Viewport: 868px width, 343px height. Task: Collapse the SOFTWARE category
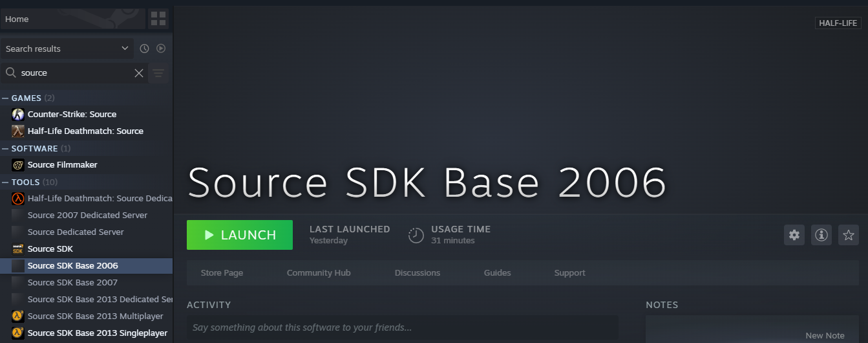pos(5,149)
